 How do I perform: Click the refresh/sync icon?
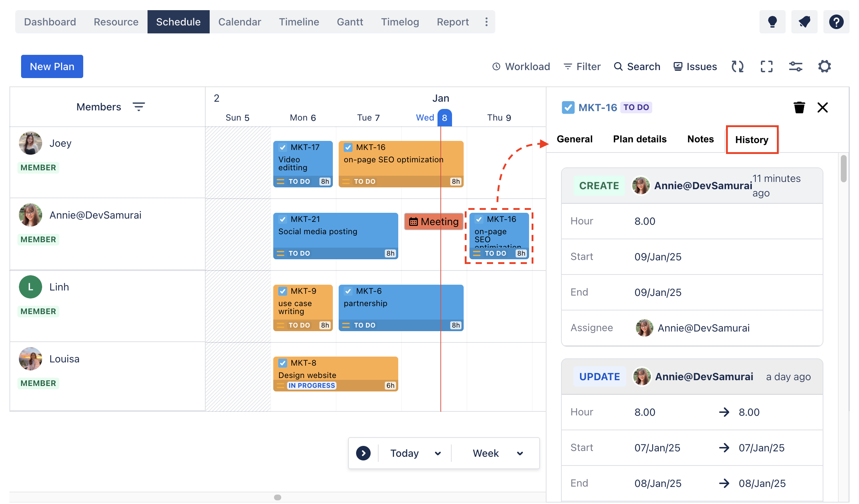pyautogui.click(x=737, y=66)
